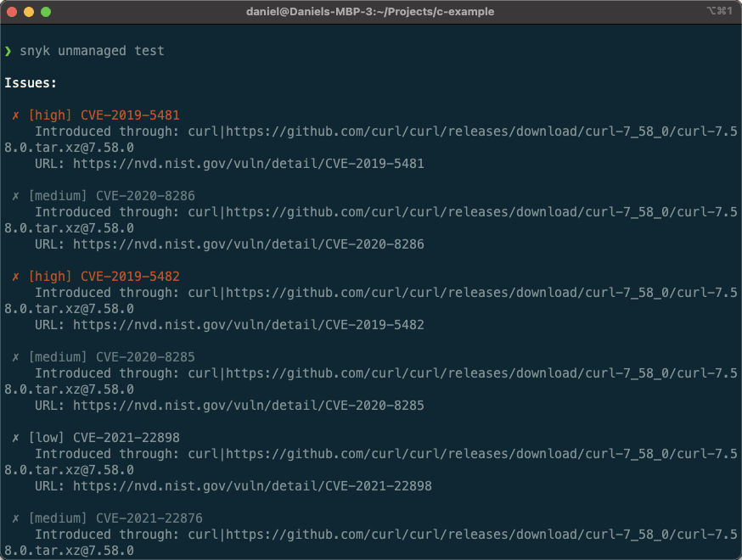Click the '[medium] CVE-2021-22876' line
Image resolution: width=742 pixels, height=560 pixels.
(x=115, y=518)
